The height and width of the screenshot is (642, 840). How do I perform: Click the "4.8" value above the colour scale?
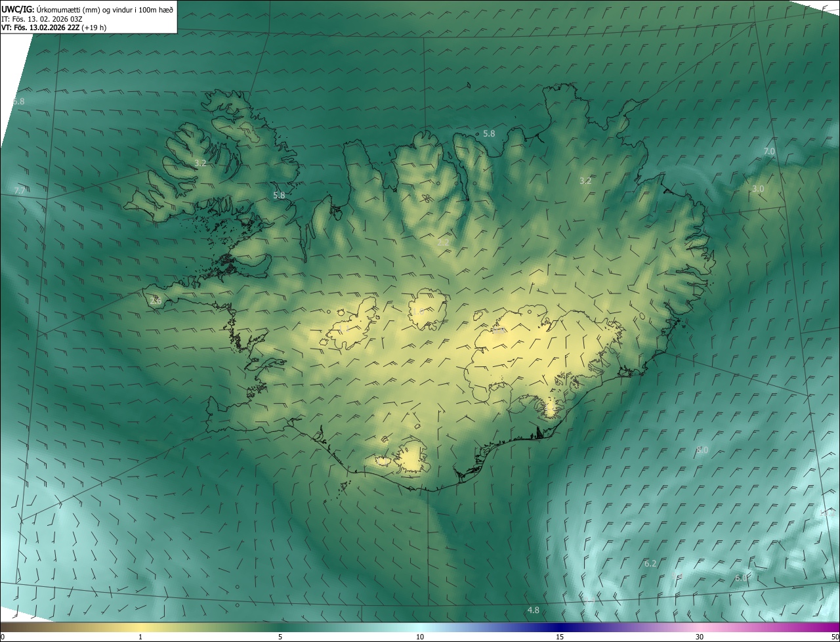(534, 610)
